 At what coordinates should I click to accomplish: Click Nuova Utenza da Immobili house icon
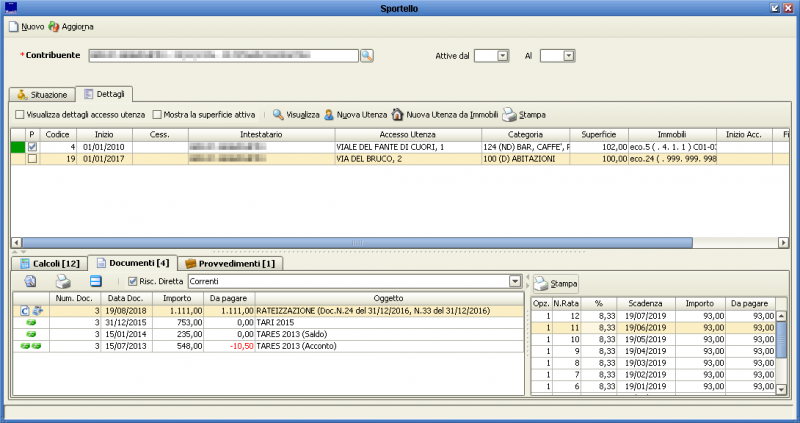tap(398, 115)
